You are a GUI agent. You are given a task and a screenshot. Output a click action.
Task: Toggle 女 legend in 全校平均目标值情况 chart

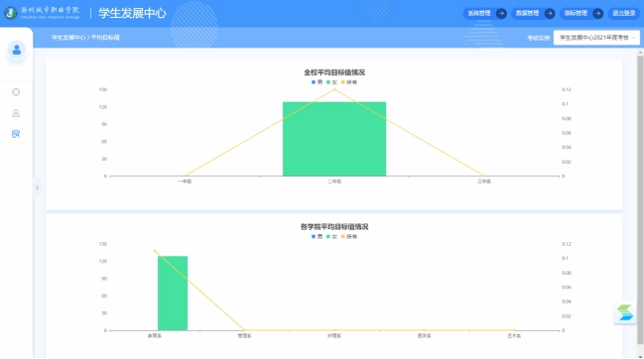click(x=331, y=82)
